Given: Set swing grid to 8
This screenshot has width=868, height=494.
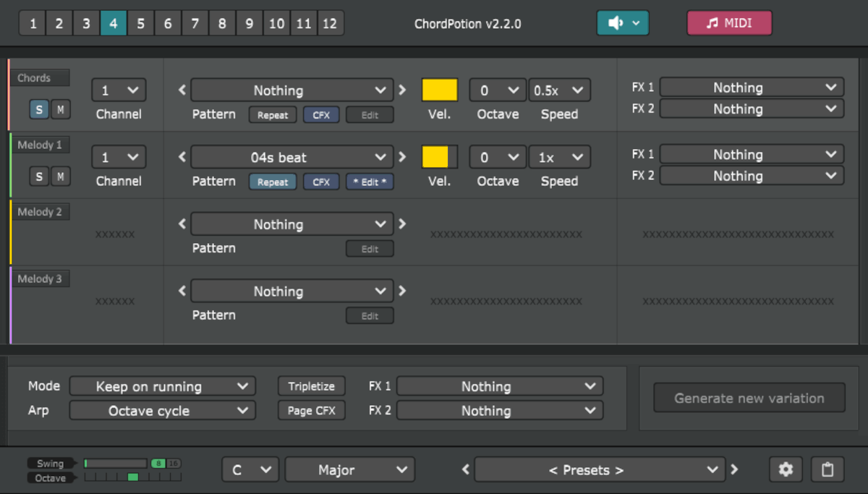Looking at the screenshot, I should tap(158, 464).
